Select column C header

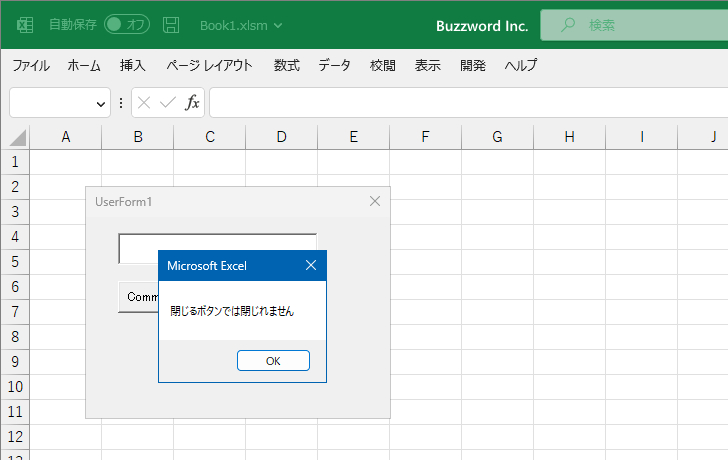[x=210, y=137]
